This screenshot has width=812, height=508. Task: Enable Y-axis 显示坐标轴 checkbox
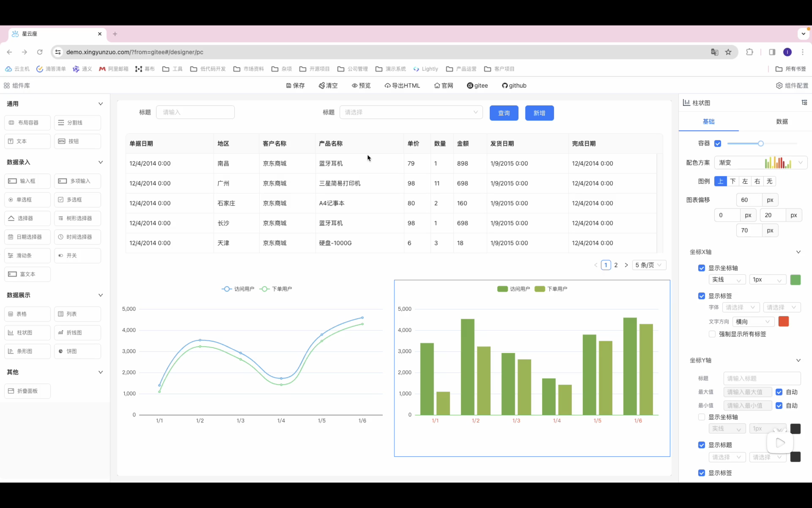tap(702, 417)
